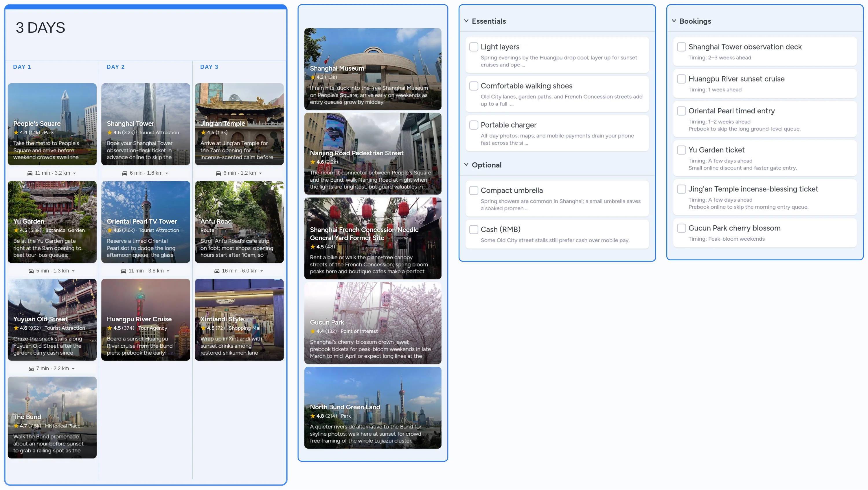Expand the 6 min · 1.2 km route dropdown
Viewport: 868px width, 490px height.
[x=260, y=174]
